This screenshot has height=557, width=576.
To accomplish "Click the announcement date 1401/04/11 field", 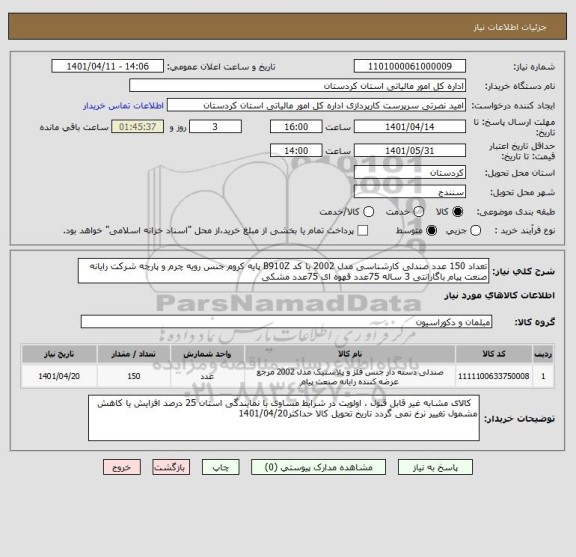I will pos(108,67).
